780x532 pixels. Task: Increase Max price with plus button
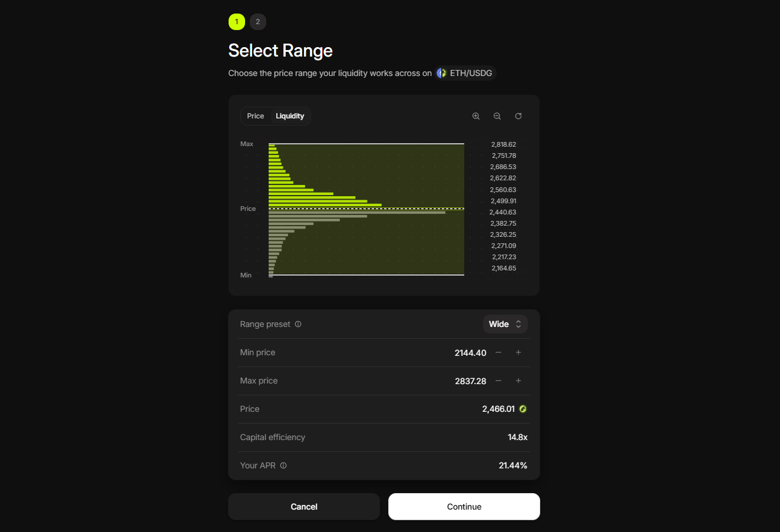click(518, 381)
